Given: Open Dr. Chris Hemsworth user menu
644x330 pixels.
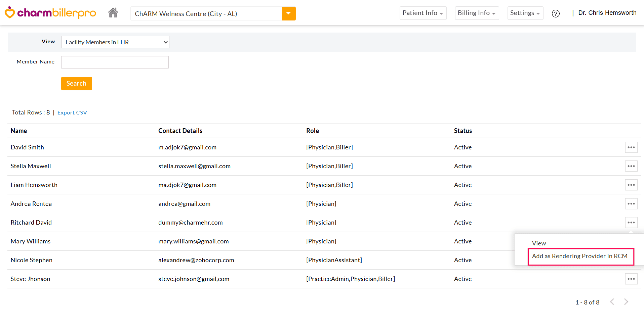Looking at the screenshot, I should (x=607, y=13).
